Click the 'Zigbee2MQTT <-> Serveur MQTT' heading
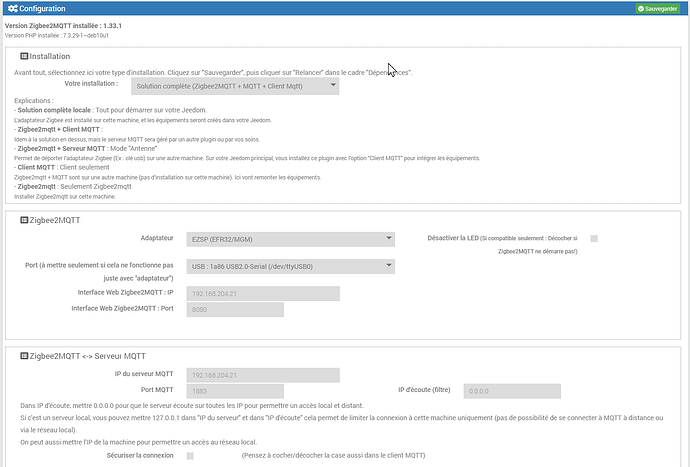Screen dimensions: 690x467 tap(88, 356)
